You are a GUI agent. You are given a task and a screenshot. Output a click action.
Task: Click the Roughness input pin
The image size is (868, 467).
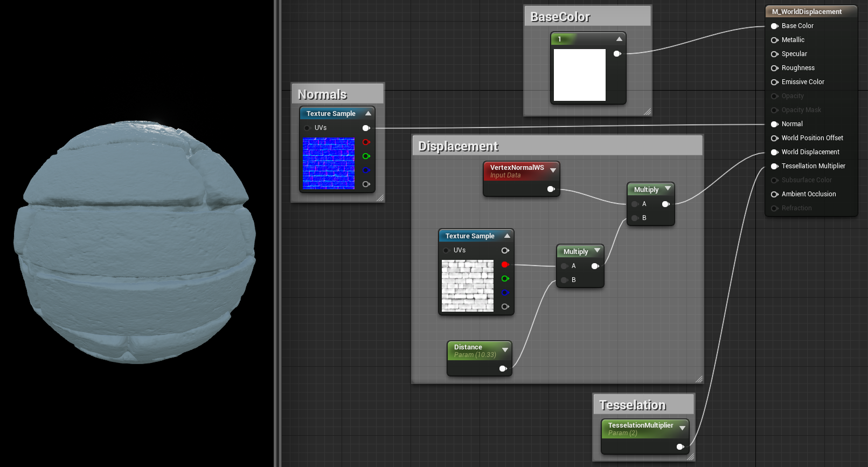[774, 68]
